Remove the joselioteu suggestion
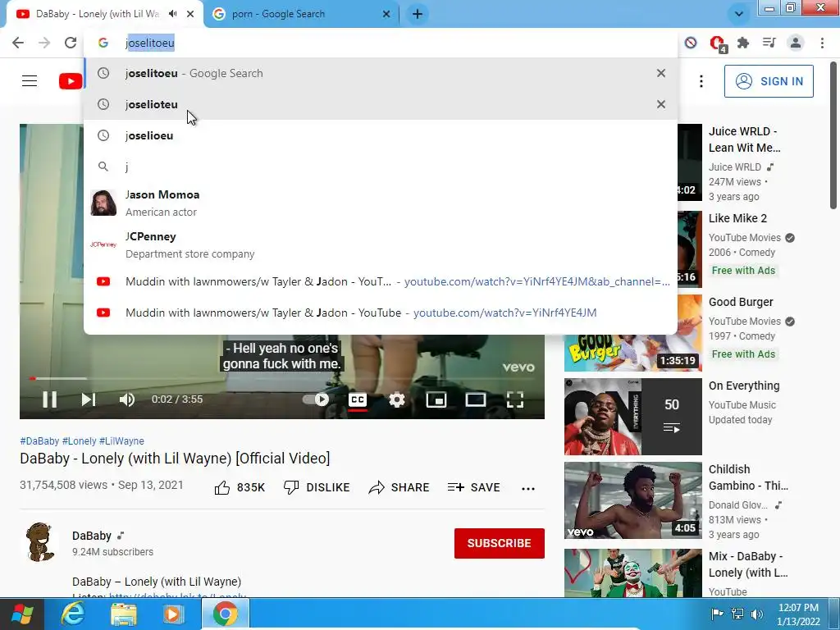 tap(661, 104)
